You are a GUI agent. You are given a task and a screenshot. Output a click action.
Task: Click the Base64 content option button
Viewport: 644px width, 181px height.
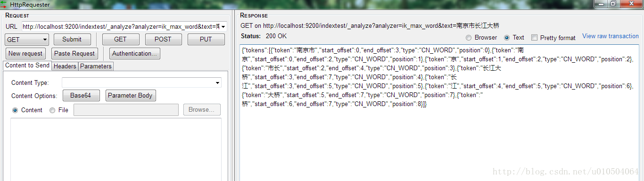click(81, 96)
